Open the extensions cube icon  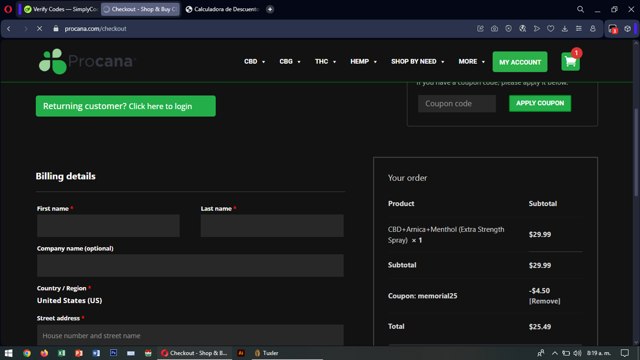(x=628, y=29)
